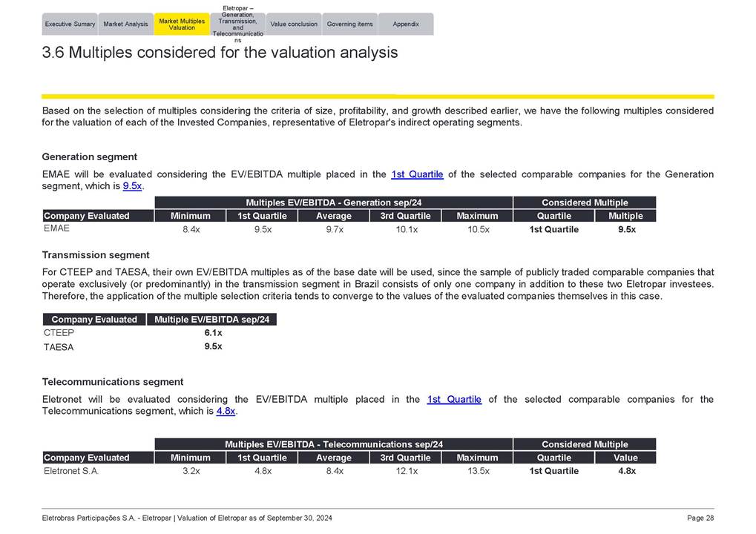
Task: Select the Market Multiples Valuation tab
Action: pyautogui.click(x=182, y=24)
